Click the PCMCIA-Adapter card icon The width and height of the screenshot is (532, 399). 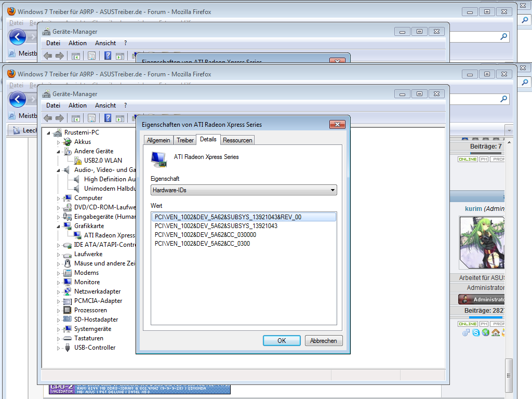(68, 301)
